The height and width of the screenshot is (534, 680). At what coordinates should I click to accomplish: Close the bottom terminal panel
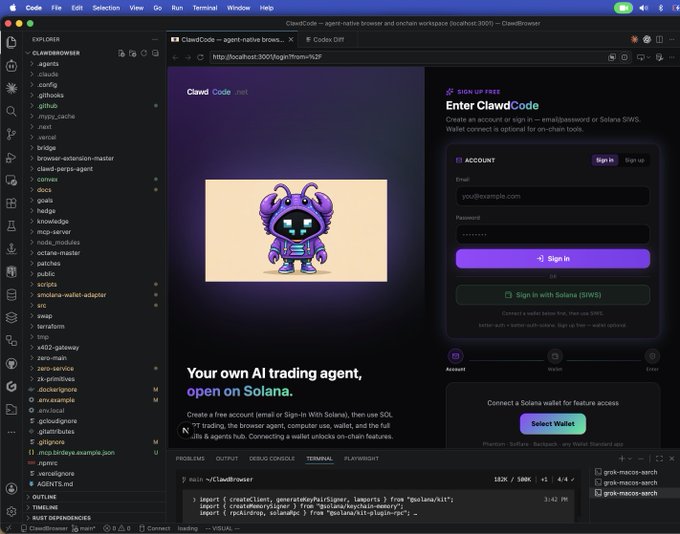pyautogui.click(x=672, y=459)
